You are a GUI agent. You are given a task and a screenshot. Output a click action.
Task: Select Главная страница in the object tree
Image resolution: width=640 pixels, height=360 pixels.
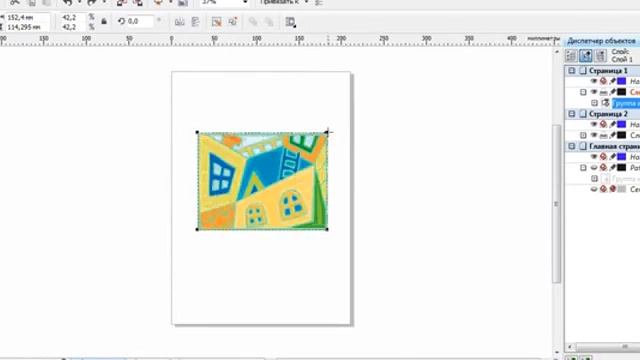[614, 147]
